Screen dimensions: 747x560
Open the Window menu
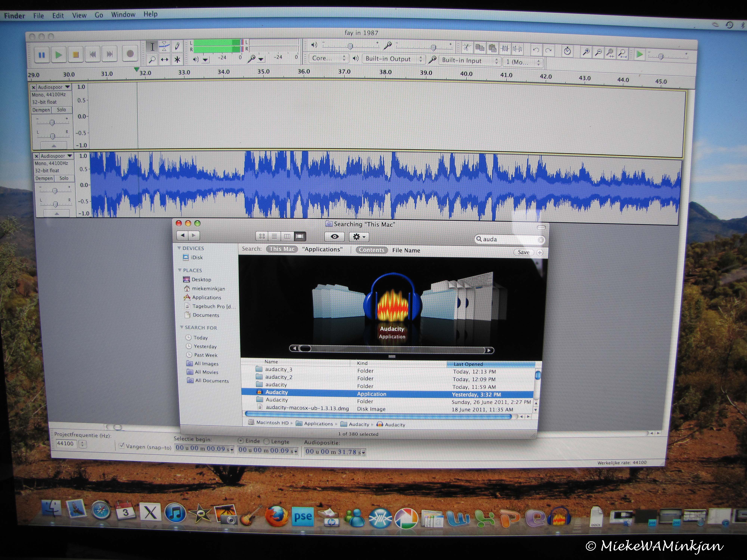click(x=123, y=15)
